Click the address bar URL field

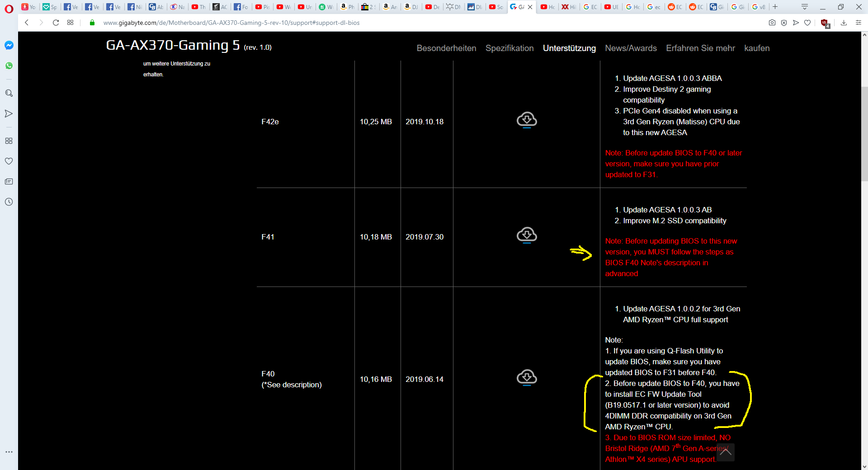[x=231, y=23]
